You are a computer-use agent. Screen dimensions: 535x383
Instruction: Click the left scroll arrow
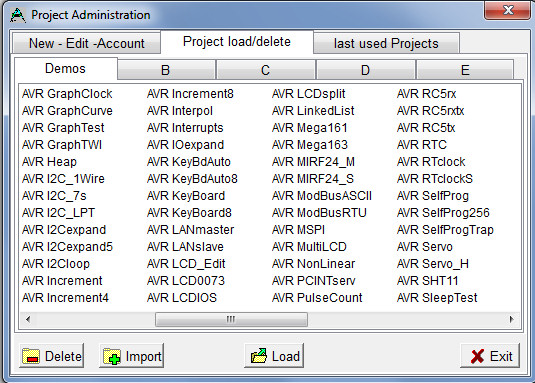pos(28,319)
